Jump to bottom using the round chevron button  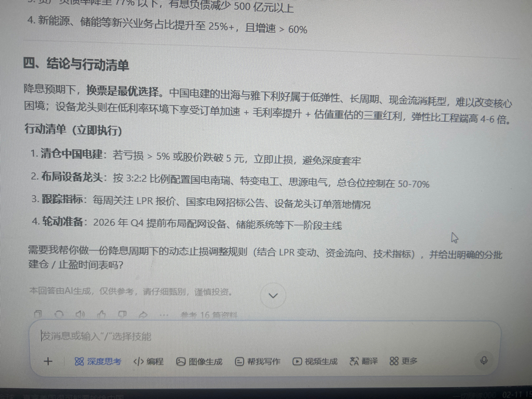273,296
